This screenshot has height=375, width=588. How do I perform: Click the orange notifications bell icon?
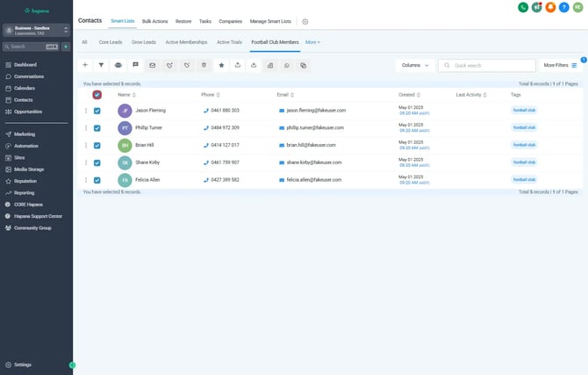pos(550,7)
